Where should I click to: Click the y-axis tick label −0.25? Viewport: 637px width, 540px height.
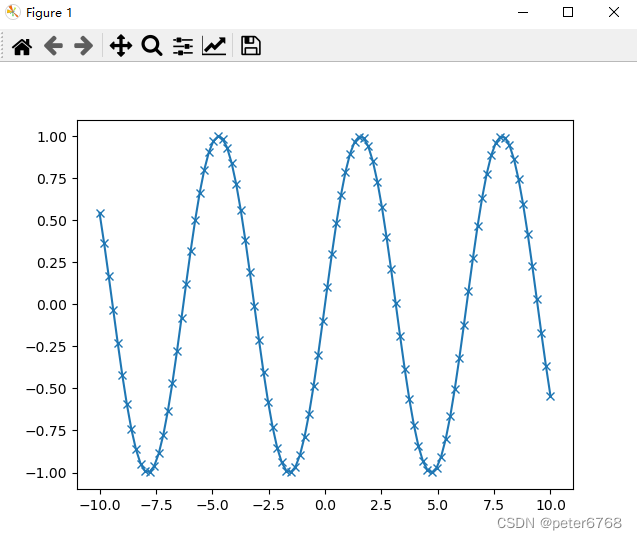click(46, 347)
